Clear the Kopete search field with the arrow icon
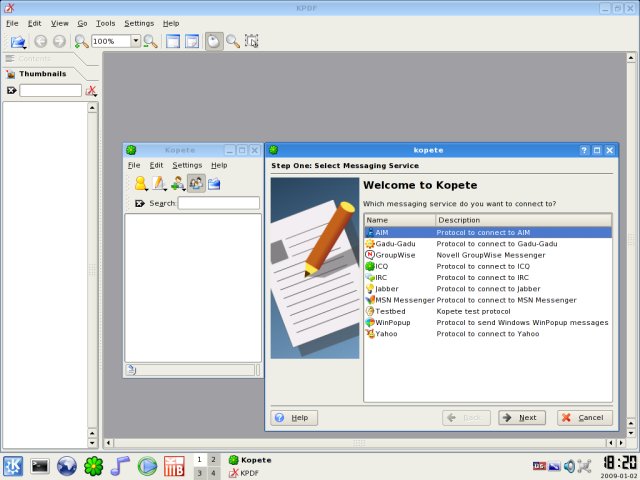Viewport: 640px width, 480px height. tap(140, 203)
